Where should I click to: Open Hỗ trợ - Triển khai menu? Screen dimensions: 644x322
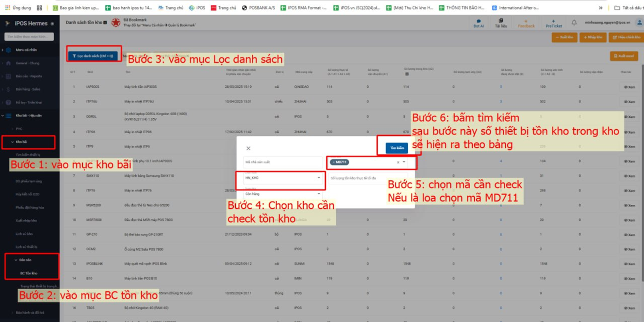click(x=28, y=103)
